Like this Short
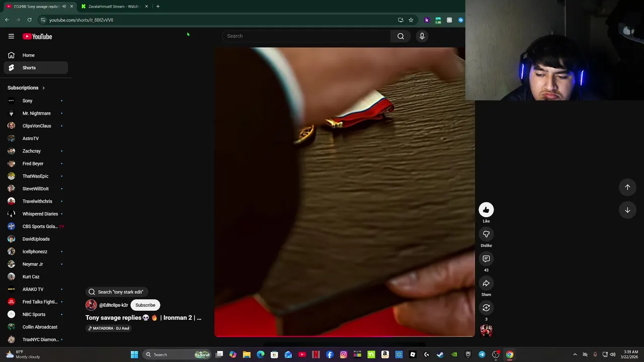The width and height of the screenshot is (644, 362). point(486,210)
